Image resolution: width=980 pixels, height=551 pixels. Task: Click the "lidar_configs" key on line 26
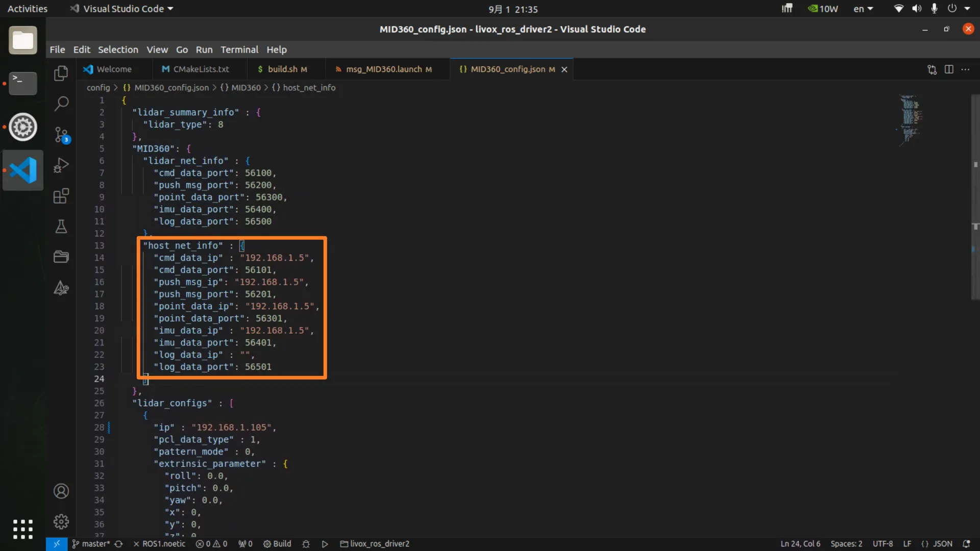pos(172,403)
